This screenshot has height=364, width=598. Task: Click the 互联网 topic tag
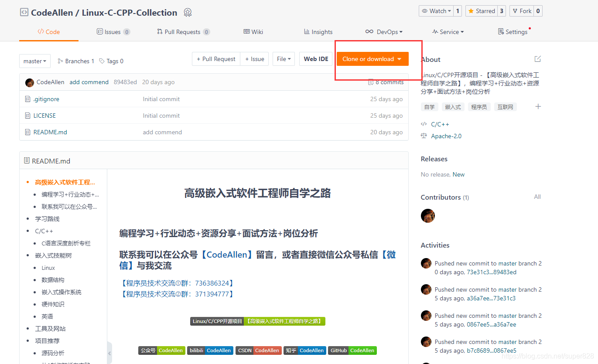click(505, 107)
